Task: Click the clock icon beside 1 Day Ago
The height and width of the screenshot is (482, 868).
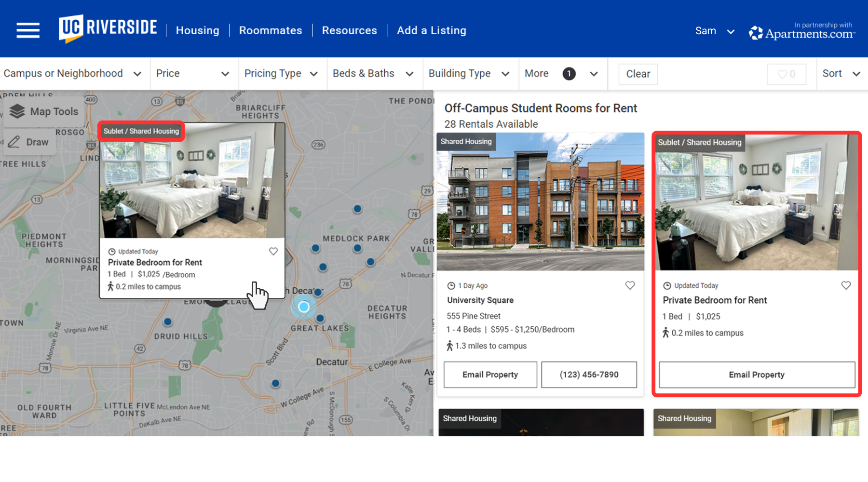Action: pos(451,286)
